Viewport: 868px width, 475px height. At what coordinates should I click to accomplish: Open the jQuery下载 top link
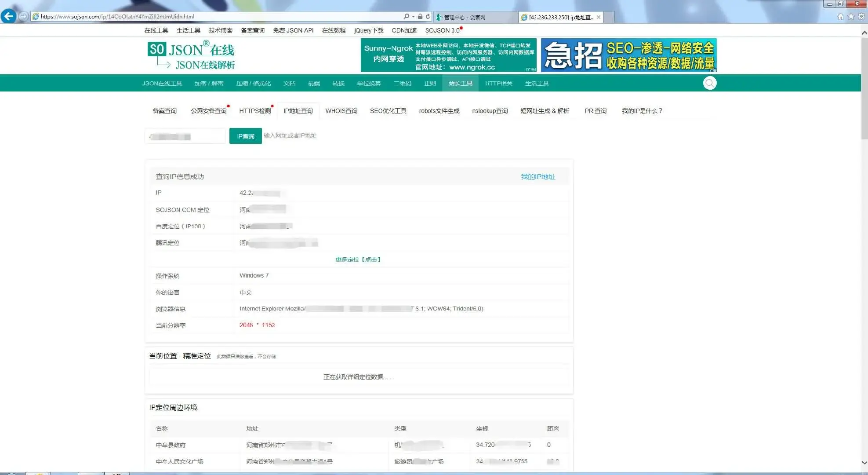(369, 30)
